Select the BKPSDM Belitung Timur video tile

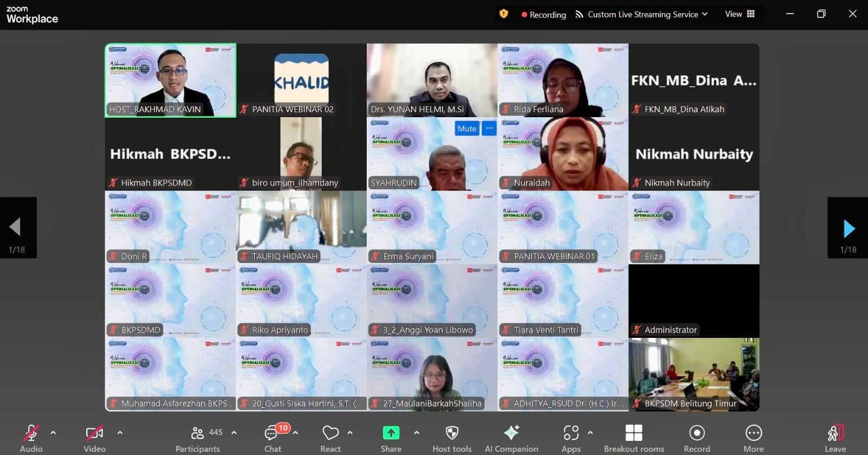click(694, 374)
